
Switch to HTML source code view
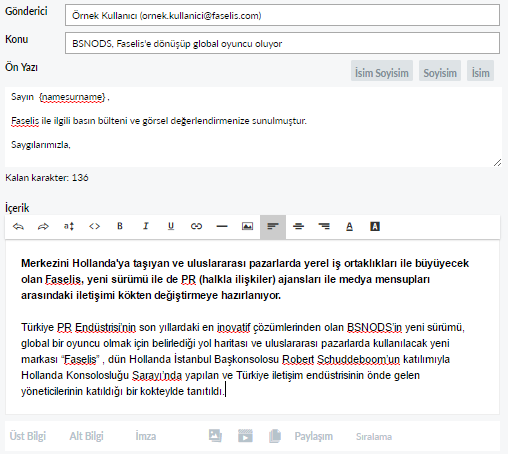click(94, 227)
